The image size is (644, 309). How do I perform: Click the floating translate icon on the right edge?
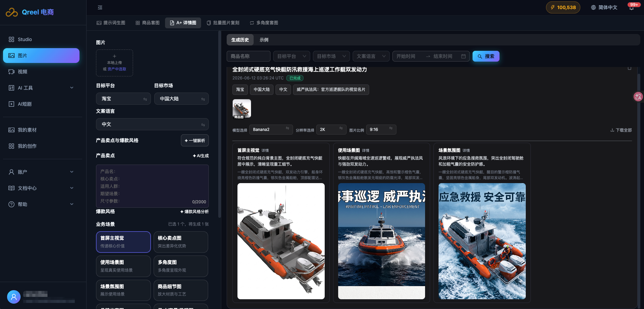638,97
